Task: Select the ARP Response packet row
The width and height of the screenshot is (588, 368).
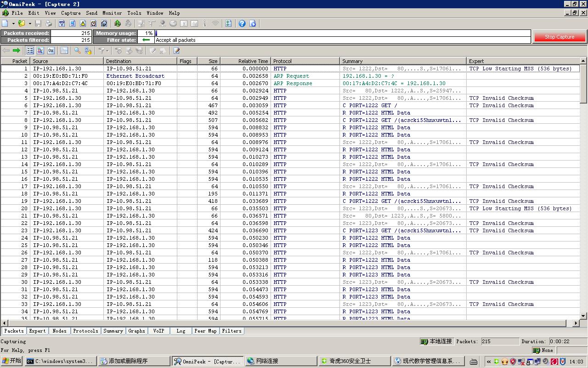Action: (290, 83)
